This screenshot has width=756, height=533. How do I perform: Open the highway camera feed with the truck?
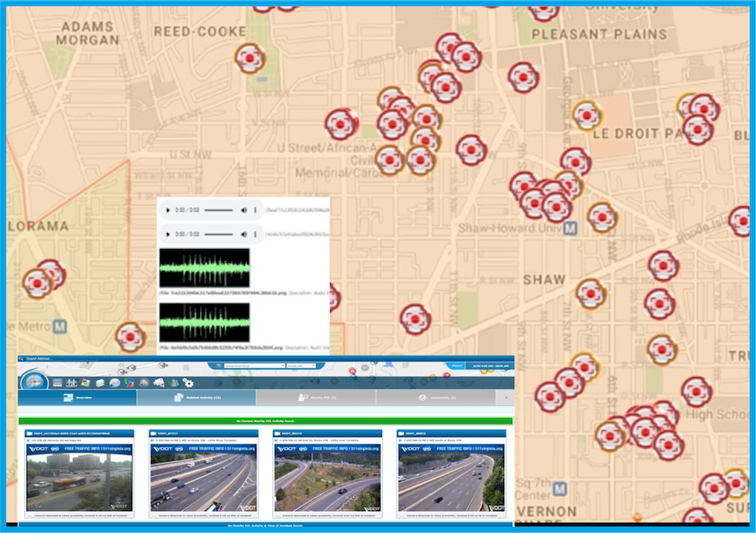203,478
